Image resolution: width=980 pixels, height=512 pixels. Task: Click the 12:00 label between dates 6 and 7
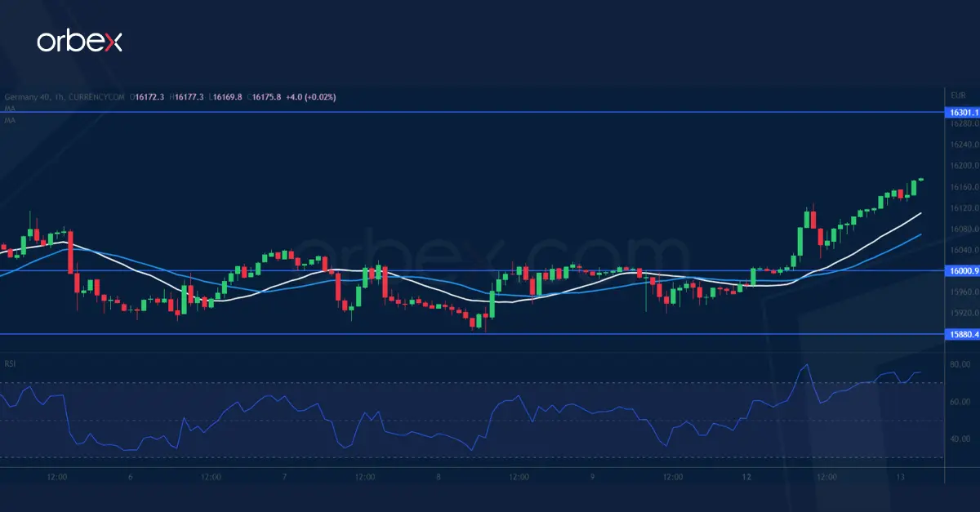[211, 476]
